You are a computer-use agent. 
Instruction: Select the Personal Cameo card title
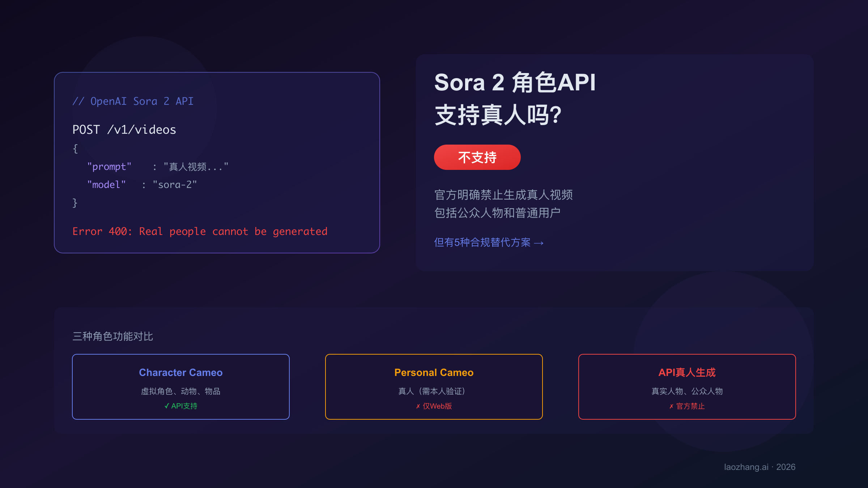click(434, 372)
